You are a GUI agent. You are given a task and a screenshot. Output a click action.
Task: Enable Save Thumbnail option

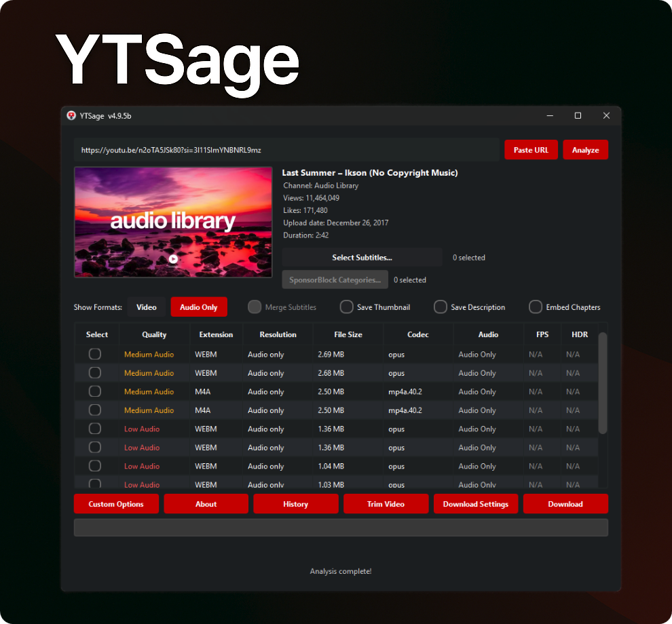point(346,307)
